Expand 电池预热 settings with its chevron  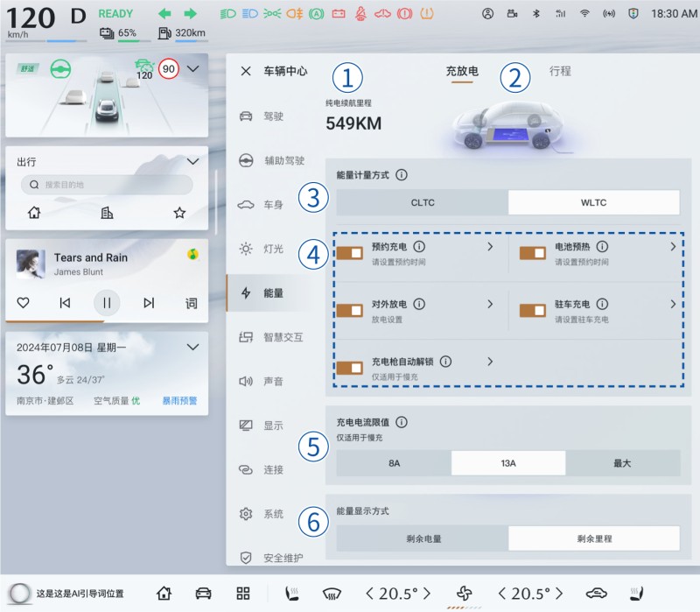673,247
